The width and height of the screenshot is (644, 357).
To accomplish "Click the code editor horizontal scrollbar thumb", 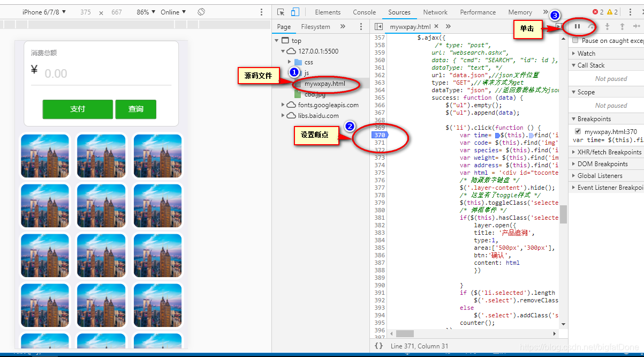I will pyautogui.click(x=405, y=333).
